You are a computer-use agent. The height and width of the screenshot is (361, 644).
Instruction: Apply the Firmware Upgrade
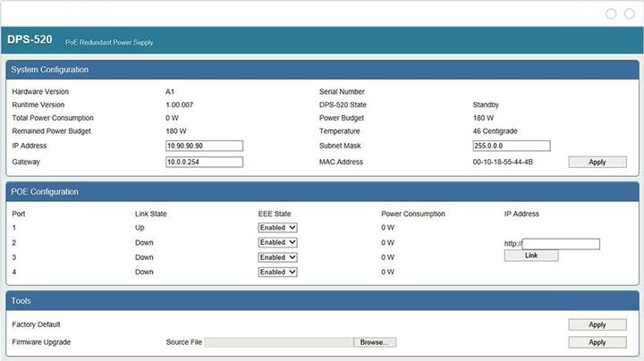(597, 342)
